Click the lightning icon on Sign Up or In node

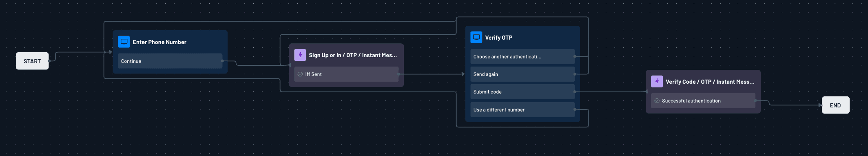300,55
